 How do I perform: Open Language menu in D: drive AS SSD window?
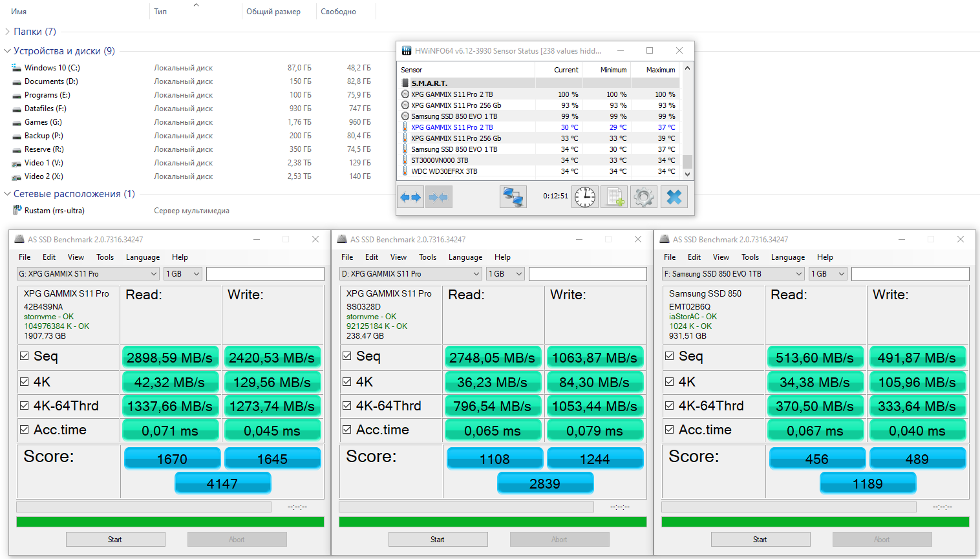[x=465, y=257]
